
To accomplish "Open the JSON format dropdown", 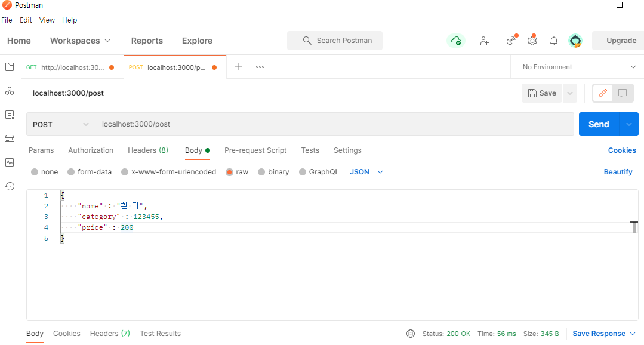I will 366,172.
